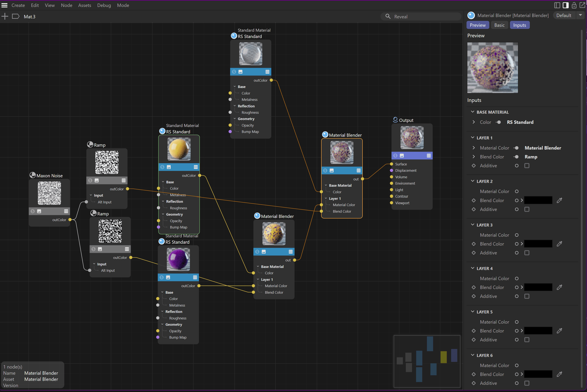This screenshot has width=587, height=392.
Task: Click the Layer 4 Blend Color swatch
Action: pyautogui.click(x=538, y=287)
